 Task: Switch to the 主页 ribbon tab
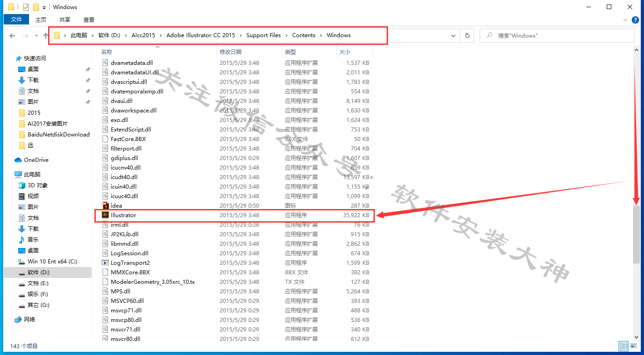pos(41,19)
